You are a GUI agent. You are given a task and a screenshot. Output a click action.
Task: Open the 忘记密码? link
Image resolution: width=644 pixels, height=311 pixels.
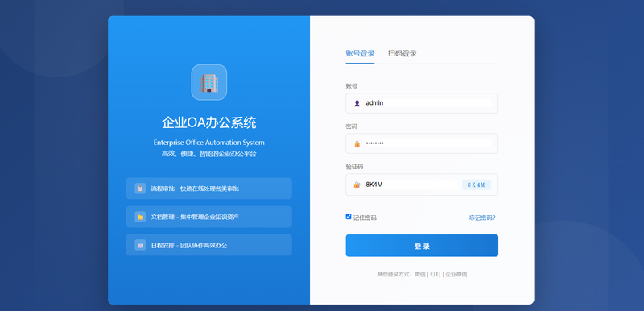click(x=482, y=218)
